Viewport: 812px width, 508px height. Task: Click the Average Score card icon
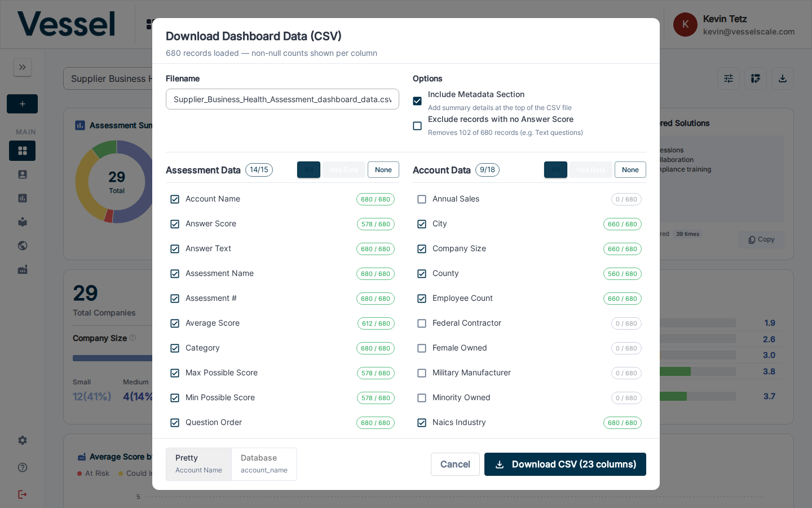click(x=82, y=457)
